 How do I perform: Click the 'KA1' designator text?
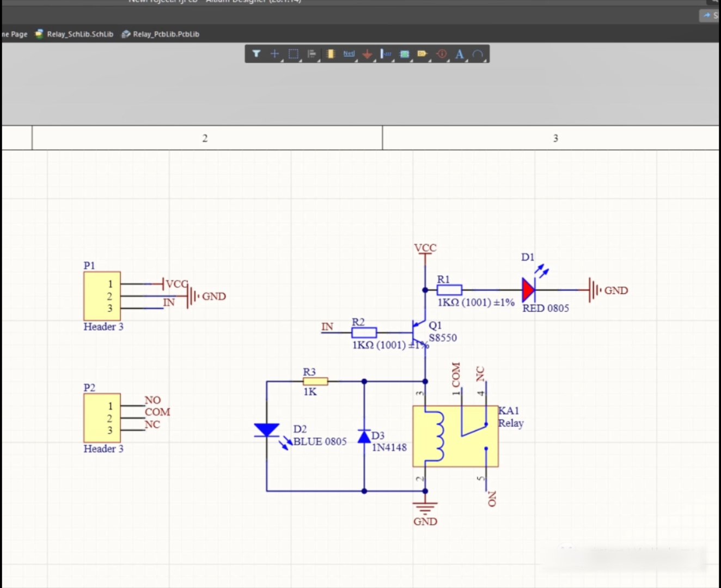(509, 411)
